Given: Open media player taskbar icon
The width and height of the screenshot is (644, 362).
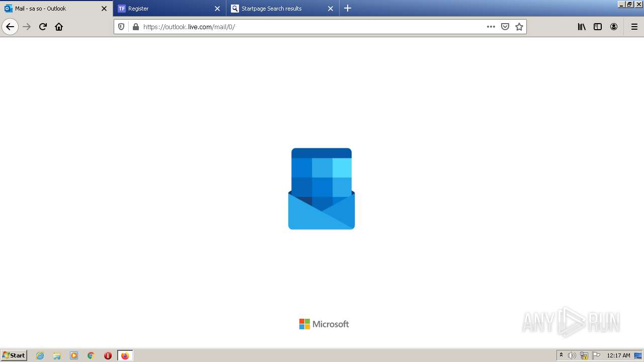Looking at the screenshot, I should (74, 355).
